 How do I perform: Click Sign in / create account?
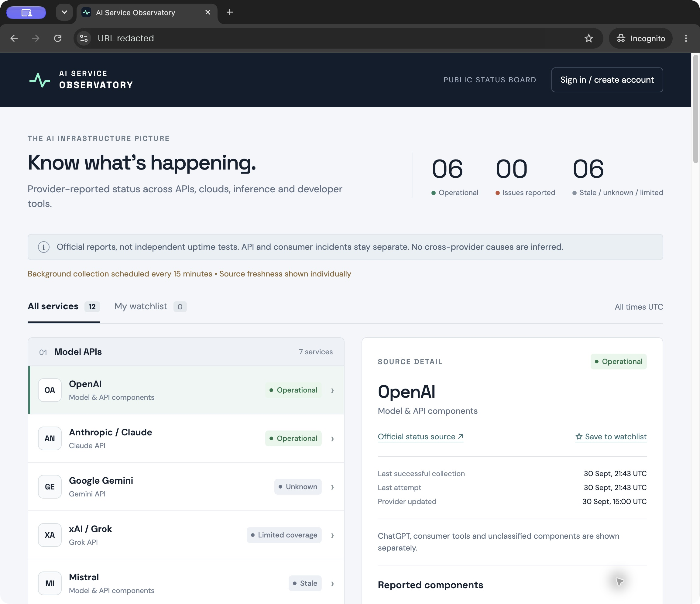(607, 80)
